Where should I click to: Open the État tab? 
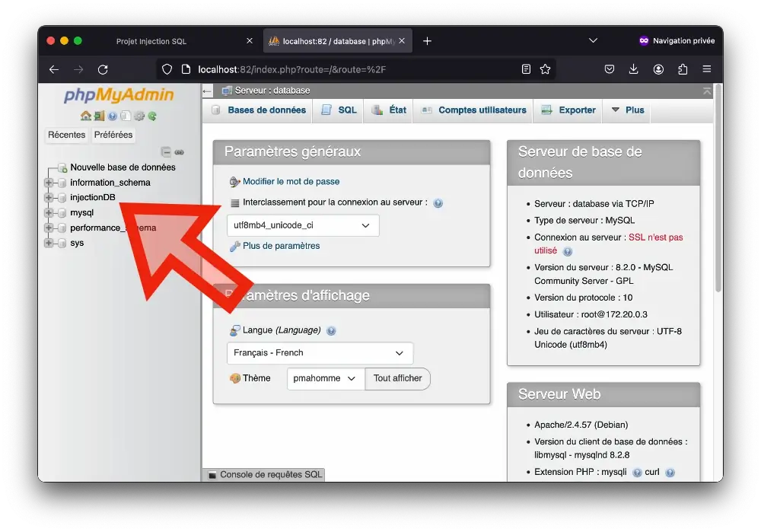click(389, 110)
